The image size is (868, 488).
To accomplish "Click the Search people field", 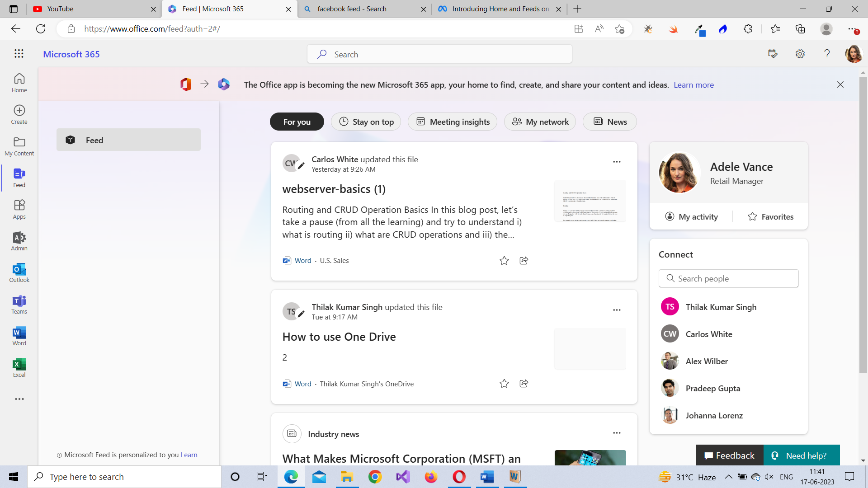I will (x=728, y=278).
